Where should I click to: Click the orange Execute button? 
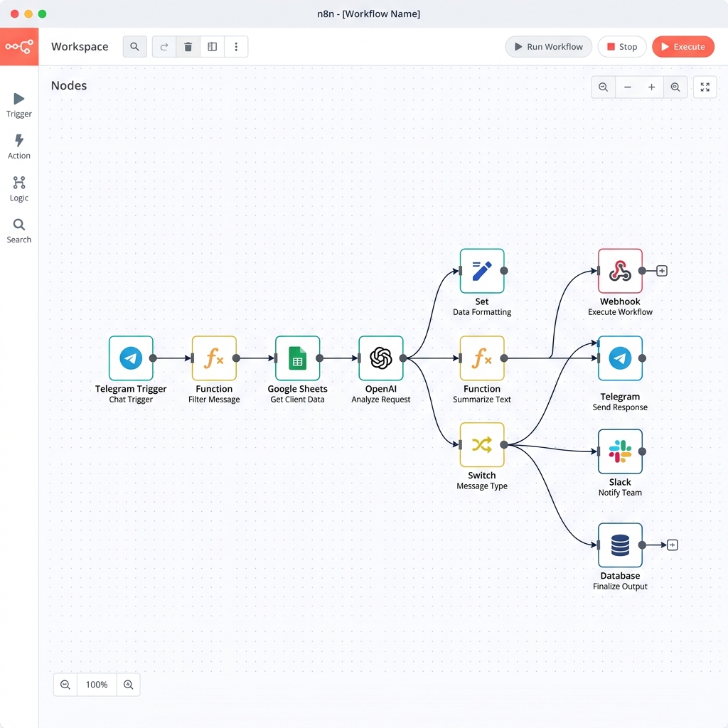coord(683,46)
